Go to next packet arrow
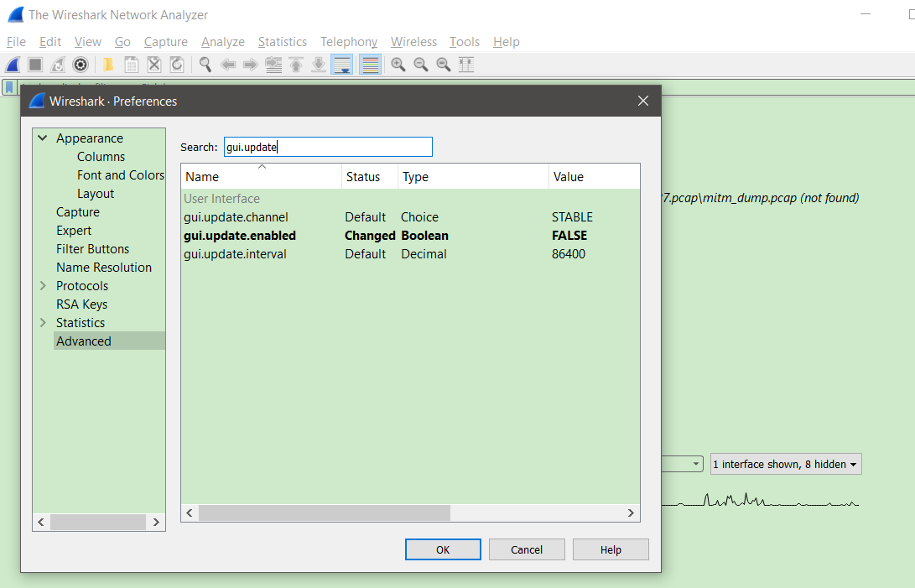 tap(250, 65)
